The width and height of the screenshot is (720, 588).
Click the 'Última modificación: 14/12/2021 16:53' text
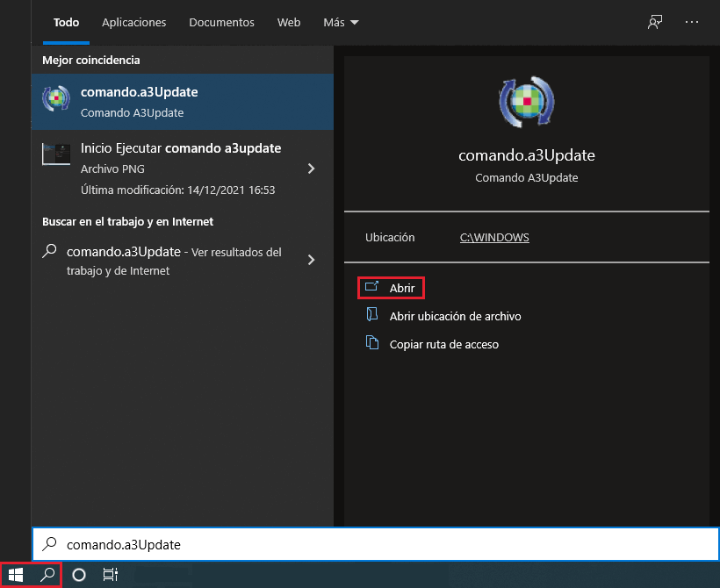pyautogui.click(x=177, y=190)
